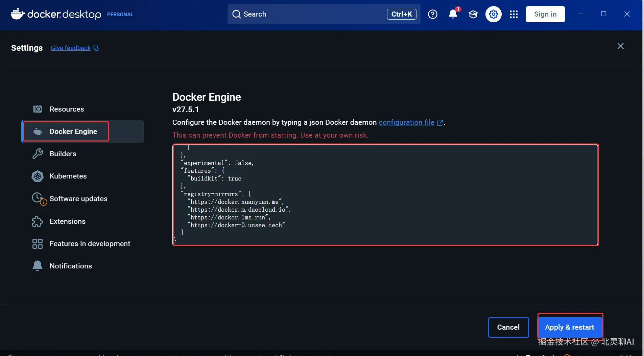Click the Kubernetes wheel icon

click(38, 176)
